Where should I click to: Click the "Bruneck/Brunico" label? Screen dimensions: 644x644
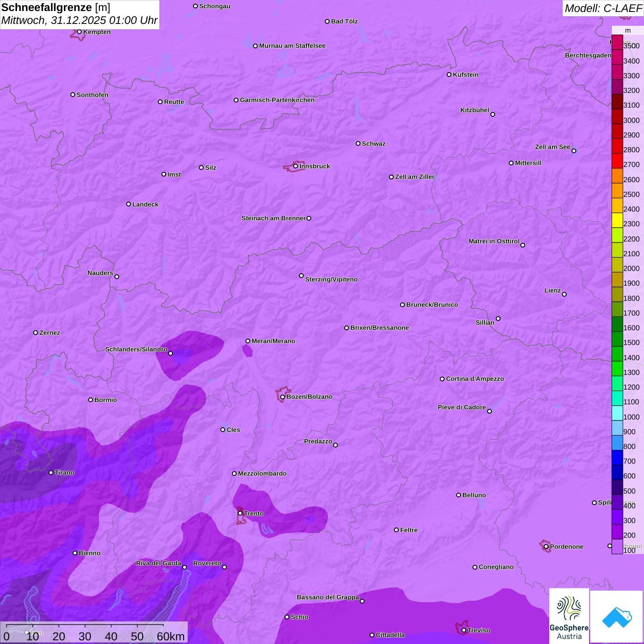tap(432, 305)
